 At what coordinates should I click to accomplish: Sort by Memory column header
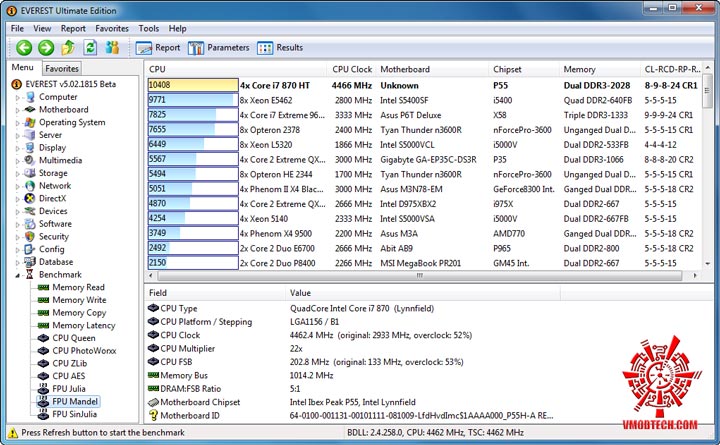(x=599, y=69)
